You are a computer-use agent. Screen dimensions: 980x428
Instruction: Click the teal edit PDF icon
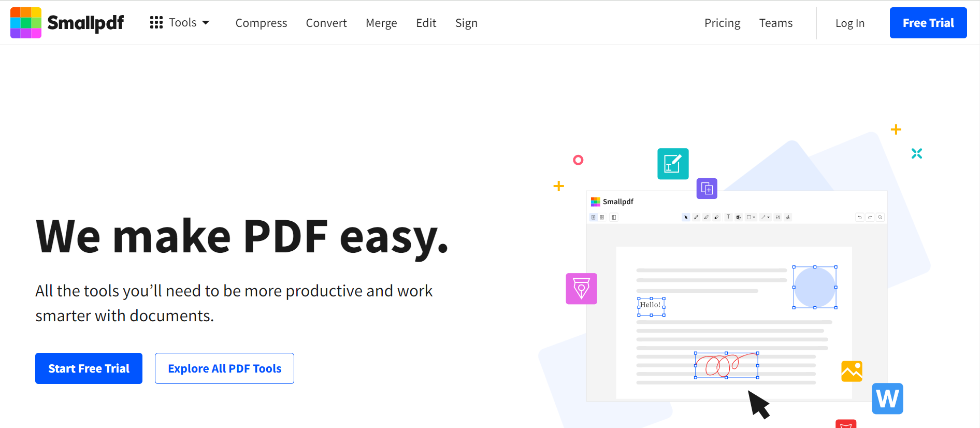point(673,164)
